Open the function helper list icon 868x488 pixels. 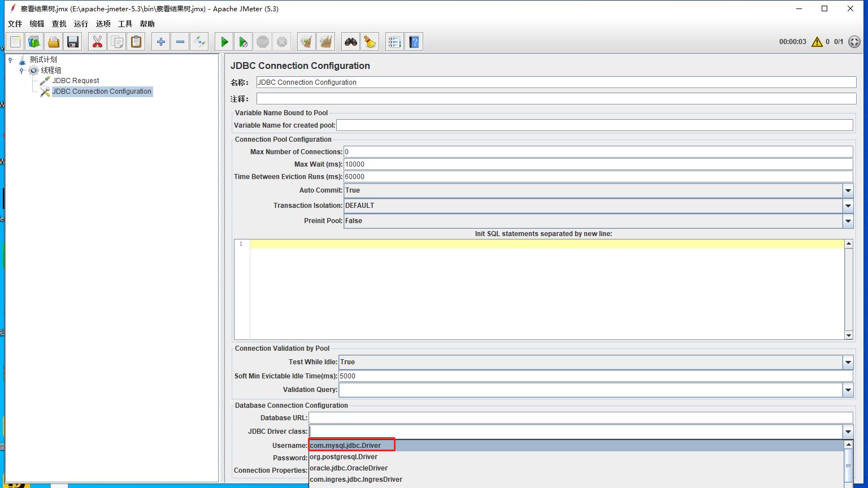coord(394,42)
